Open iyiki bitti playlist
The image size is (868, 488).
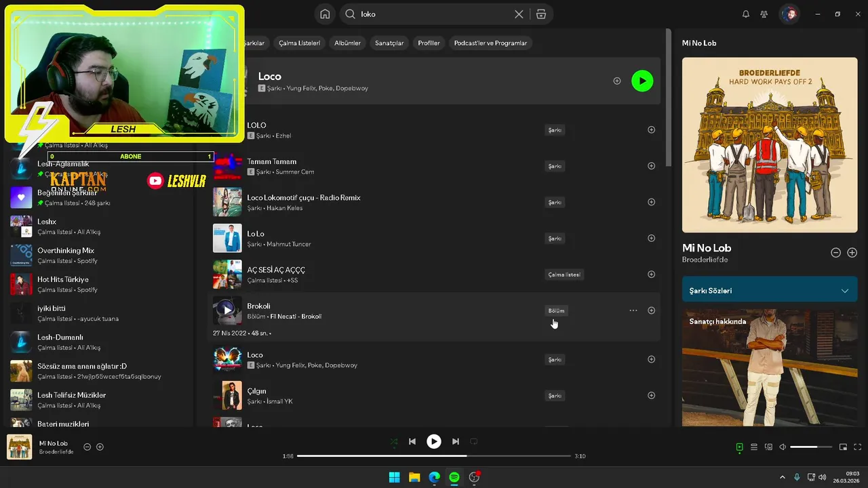click(98, 313)
